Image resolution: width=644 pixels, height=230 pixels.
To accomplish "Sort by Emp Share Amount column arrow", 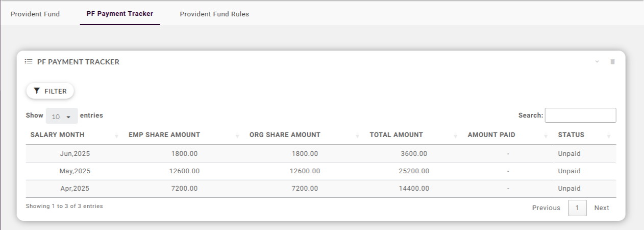I will (x=237, y=136).
